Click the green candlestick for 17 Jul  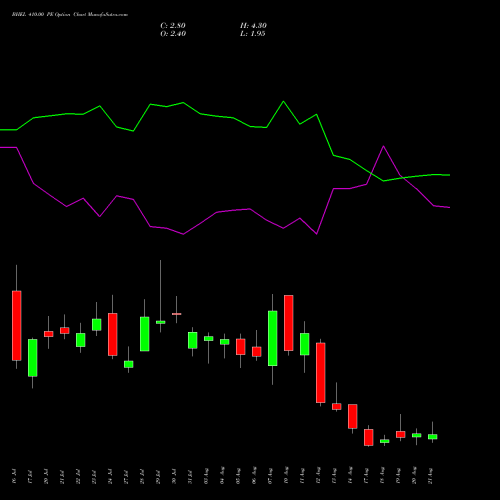(33, 358)
